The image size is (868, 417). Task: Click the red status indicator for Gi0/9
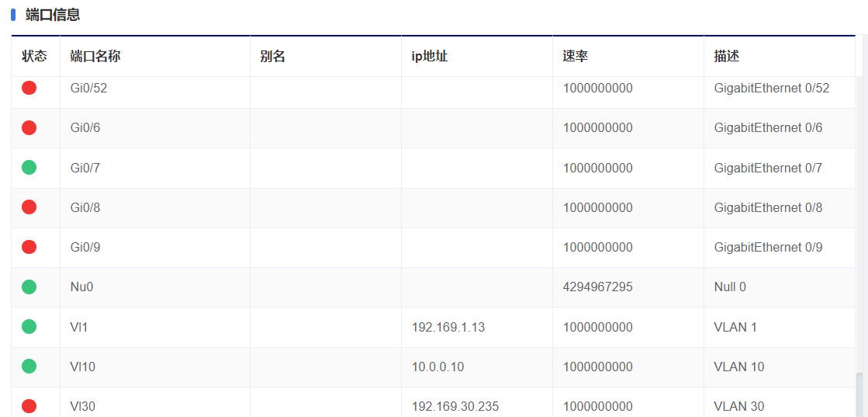click(x=29, y=247)
